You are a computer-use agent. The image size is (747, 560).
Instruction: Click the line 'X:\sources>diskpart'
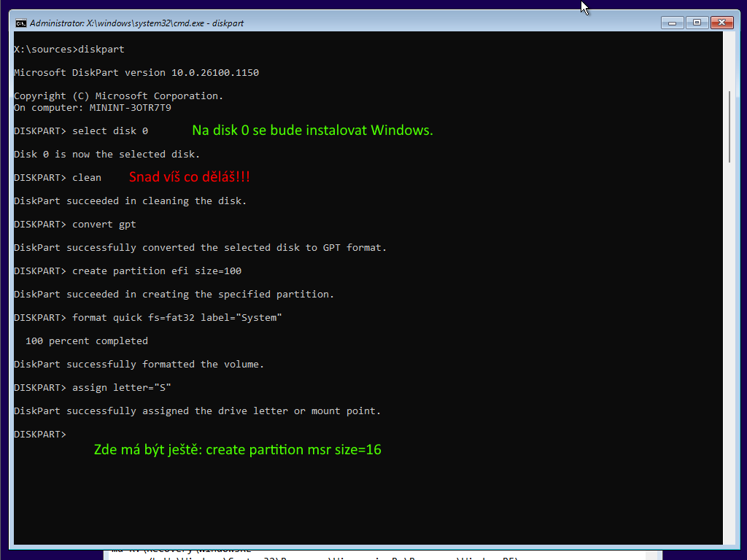click(69, 49)
